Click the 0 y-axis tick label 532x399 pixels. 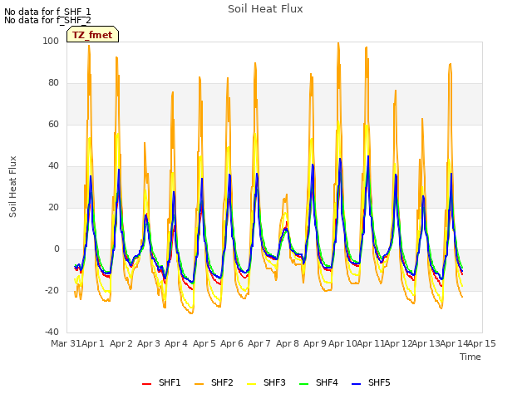(57, 249)
